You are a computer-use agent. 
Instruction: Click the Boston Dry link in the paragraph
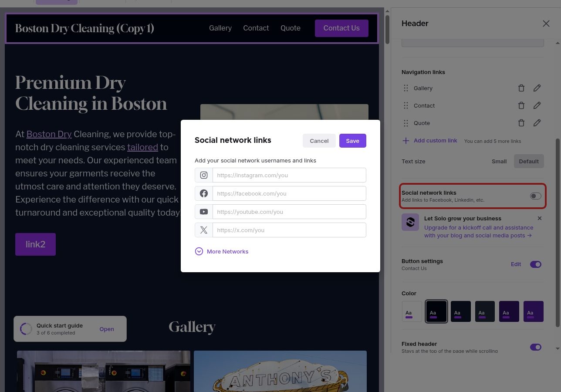pyautogui.click(x=49, y=134)
